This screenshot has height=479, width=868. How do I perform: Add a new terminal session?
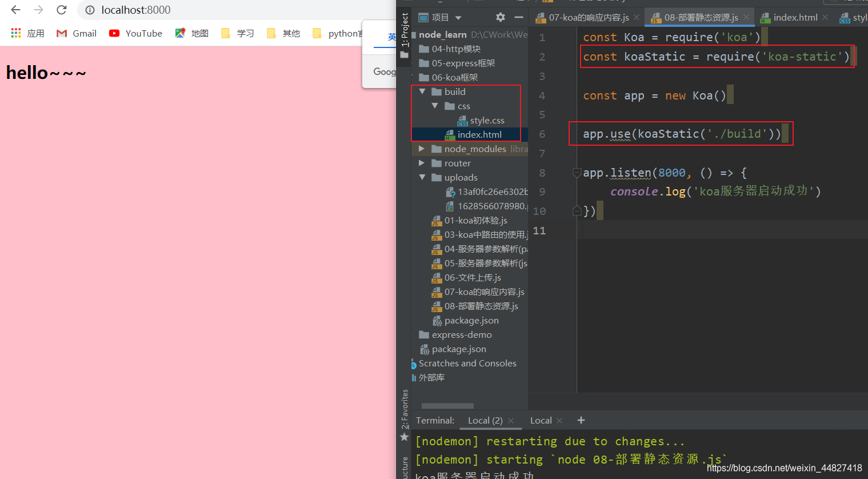point(581,420)
